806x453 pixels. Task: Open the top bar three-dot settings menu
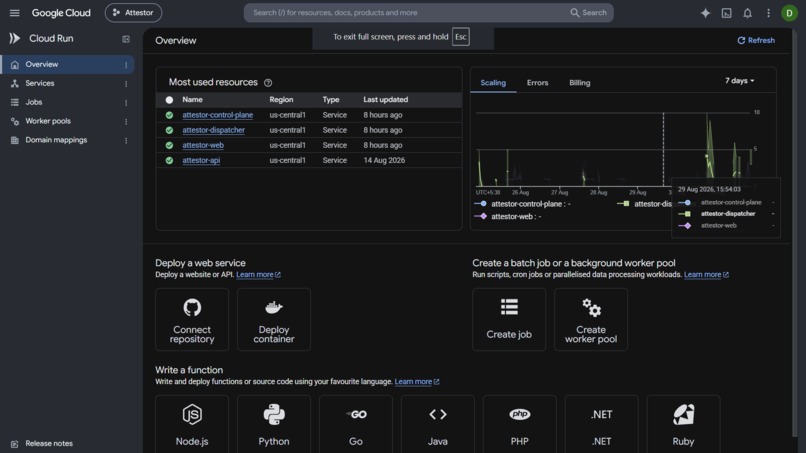pos(768,13)
